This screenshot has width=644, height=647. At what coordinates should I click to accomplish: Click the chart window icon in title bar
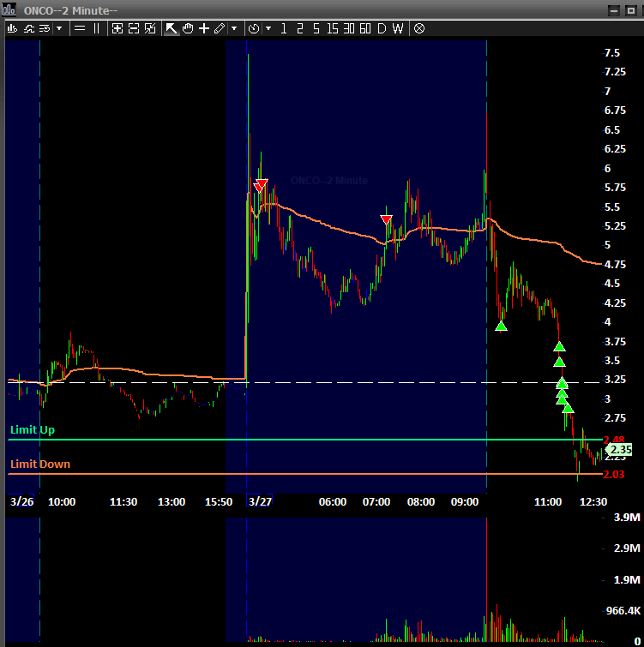click(x=9, y=9)
